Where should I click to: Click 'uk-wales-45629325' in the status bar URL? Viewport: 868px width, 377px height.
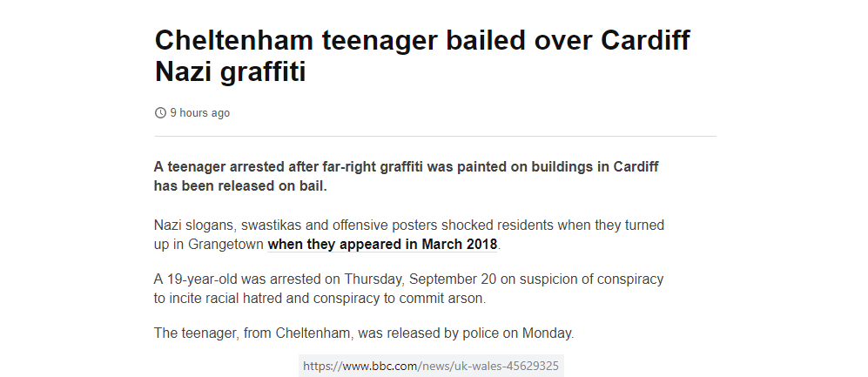pyautogui.click(x=506, y=366)
